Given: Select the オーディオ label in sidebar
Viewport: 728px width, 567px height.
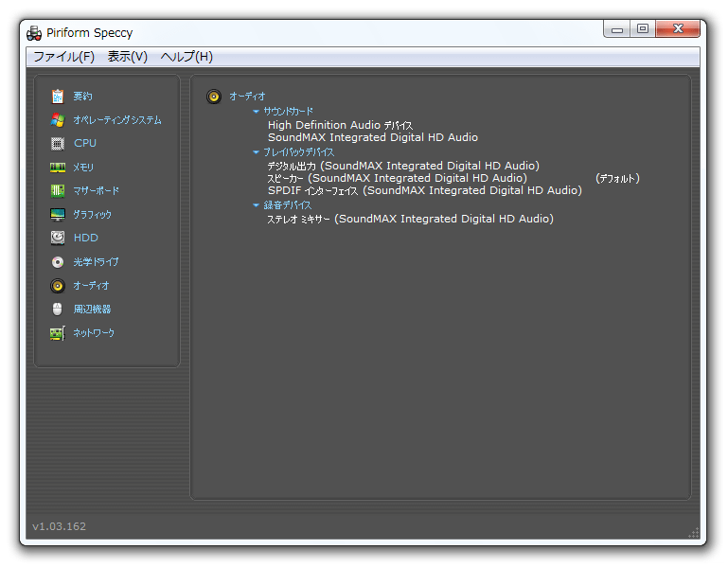Looking at the screenshot, I should (x=91, y=286).
